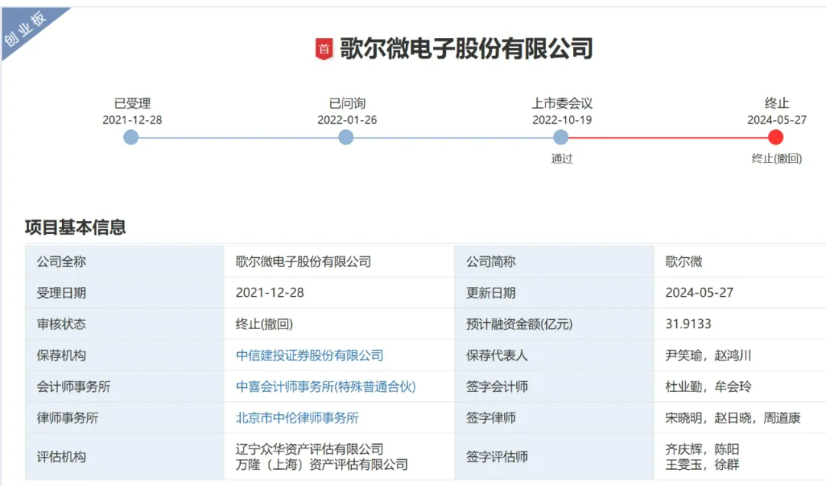The height and width of the screenshot is (493, 828).
Task: Click the 受理日期 value 2021-12-28 in table
Action: (270, 293)
